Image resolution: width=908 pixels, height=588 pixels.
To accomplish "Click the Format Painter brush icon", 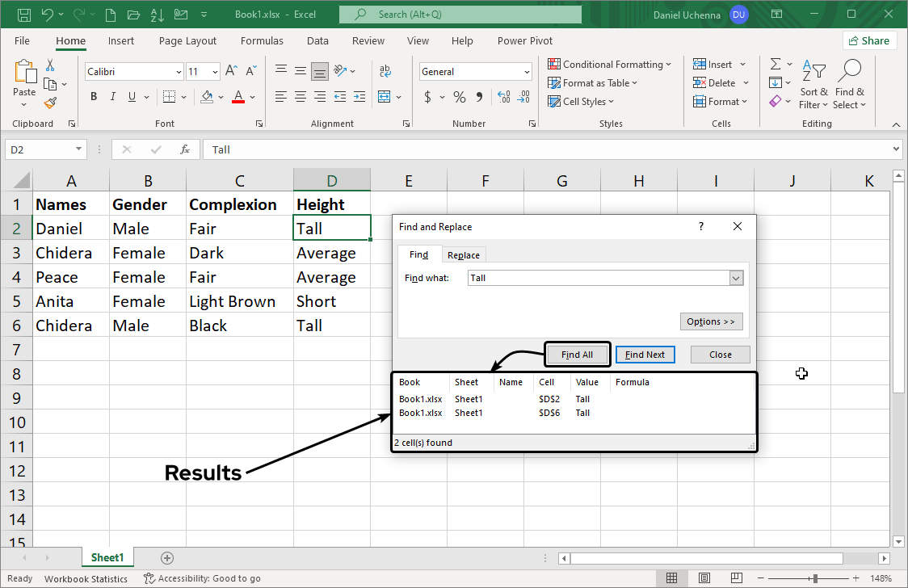I will 50,103.
